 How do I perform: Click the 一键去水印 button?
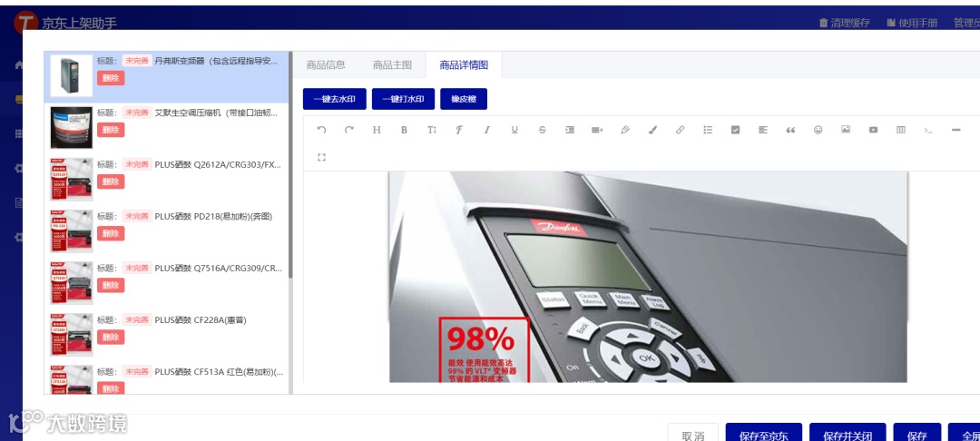(x=334, y=99)
